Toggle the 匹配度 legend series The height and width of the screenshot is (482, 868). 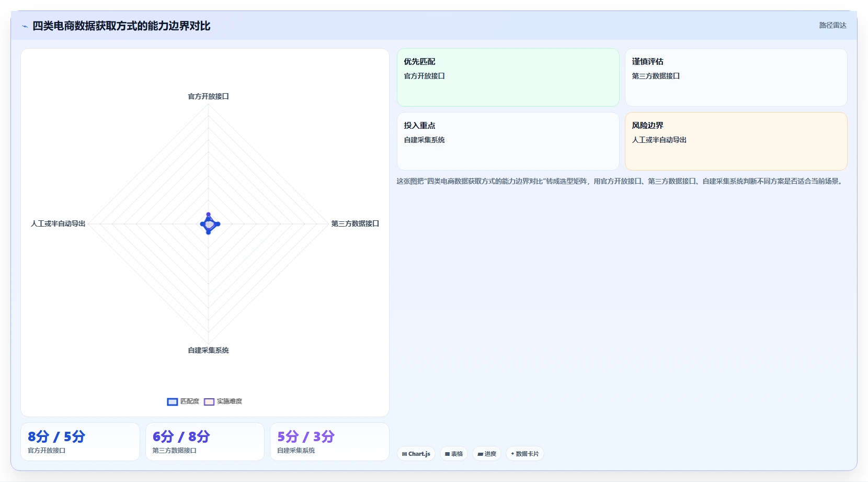(x=183, y=401)
